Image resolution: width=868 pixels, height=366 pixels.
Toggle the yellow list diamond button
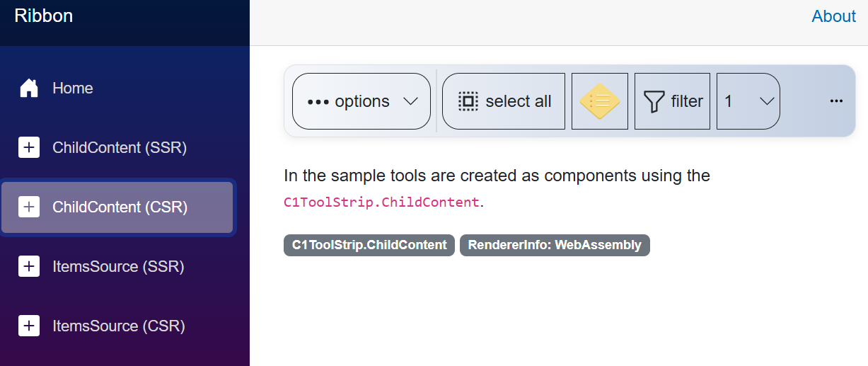point(599,101)
